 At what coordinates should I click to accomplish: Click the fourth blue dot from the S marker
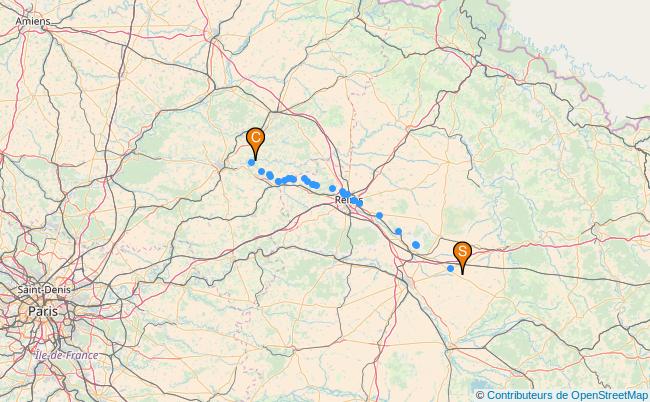[379, 216]
